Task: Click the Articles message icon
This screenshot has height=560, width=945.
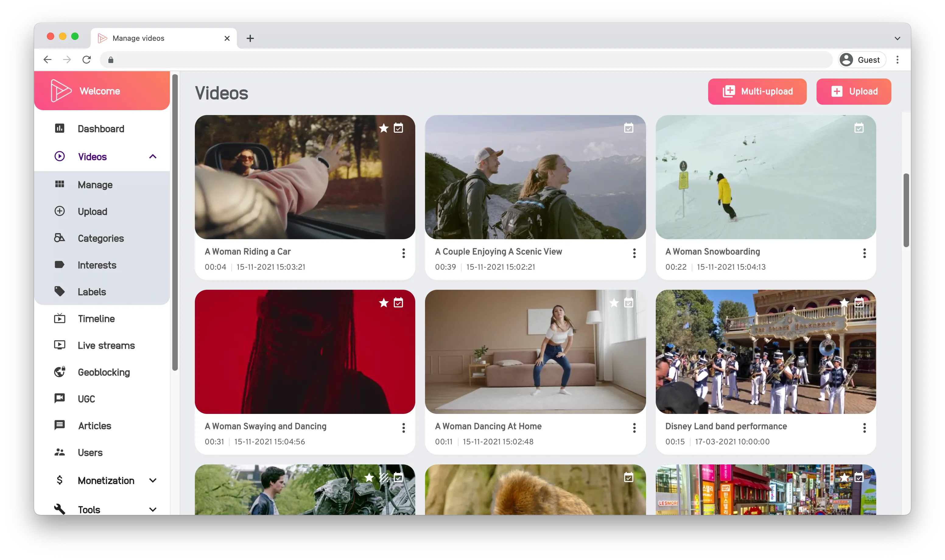Action: (60, 425)
